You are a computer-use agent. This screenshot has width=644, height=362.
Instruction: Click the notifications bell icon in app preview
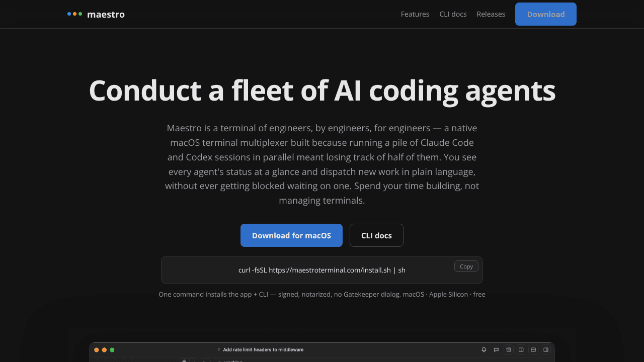pos(484,349)
